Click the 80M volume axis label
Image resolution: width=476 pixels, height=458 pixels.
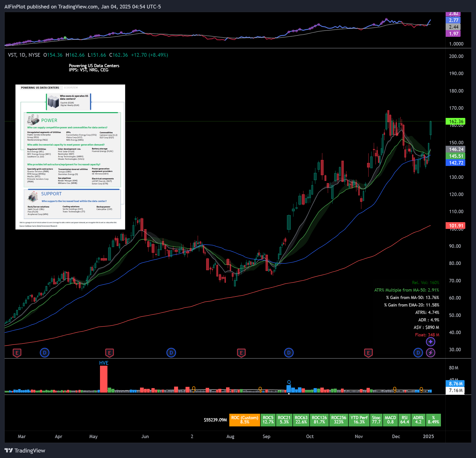click(454, 368)
